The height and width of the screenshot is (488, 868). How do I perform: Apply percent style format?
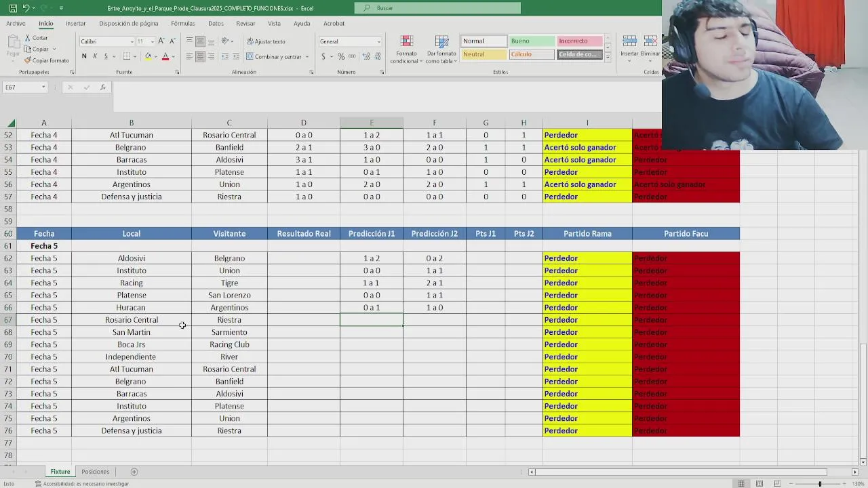(x=340, y=56)
